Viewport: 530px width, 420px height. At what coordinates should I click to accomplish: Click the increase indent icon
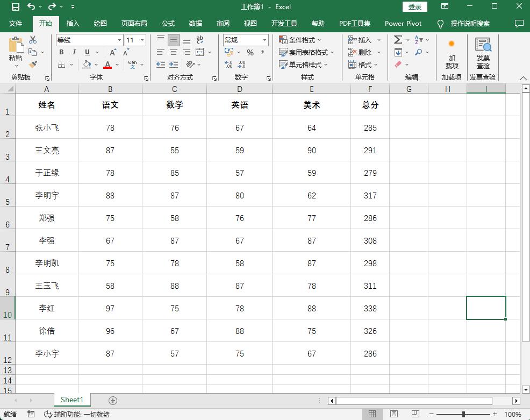point(174,64)
